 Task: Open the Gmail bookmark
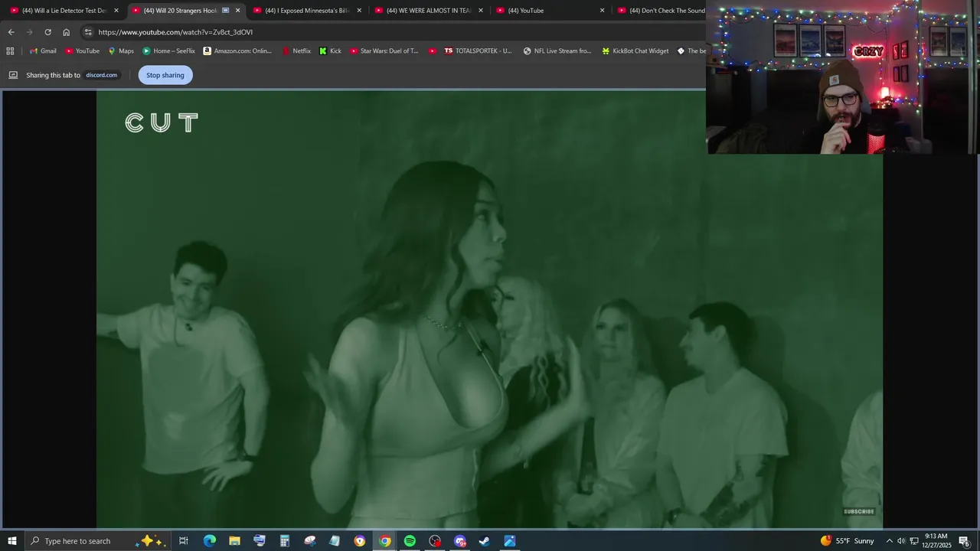tap(43, 51)
